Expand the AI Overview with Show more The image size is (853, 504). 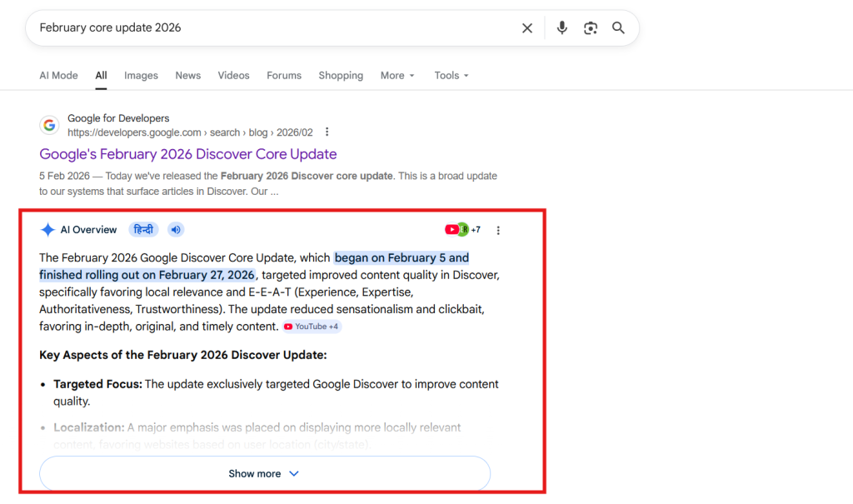(264, 473)
